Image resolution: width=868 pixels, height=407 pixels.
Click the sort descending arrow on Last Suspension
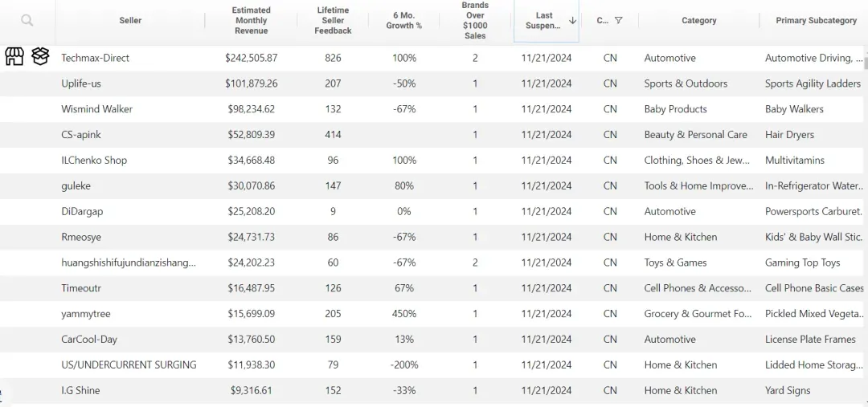572,20
